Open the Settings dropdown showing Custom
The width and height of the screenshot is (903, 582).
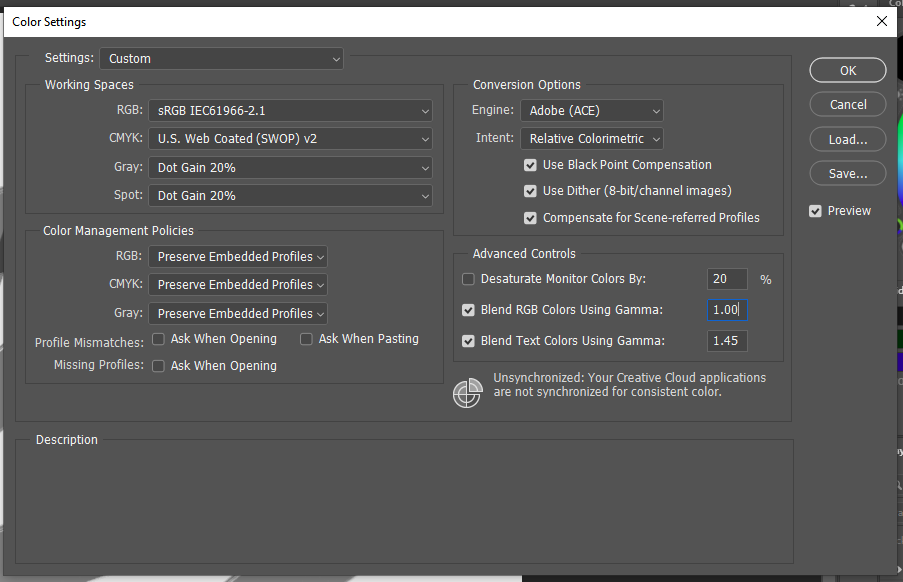point(221,58)
